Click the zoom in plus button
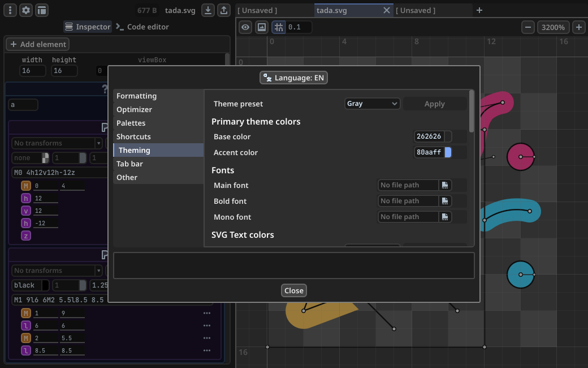This screenshot has height=368, width=588. [x=579, y=27]
